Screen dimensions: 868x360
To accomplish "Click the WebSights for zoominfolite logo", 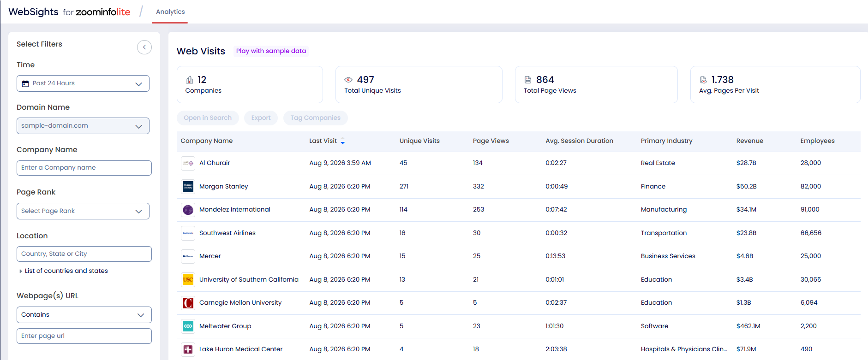I will [x=69, y=12].
